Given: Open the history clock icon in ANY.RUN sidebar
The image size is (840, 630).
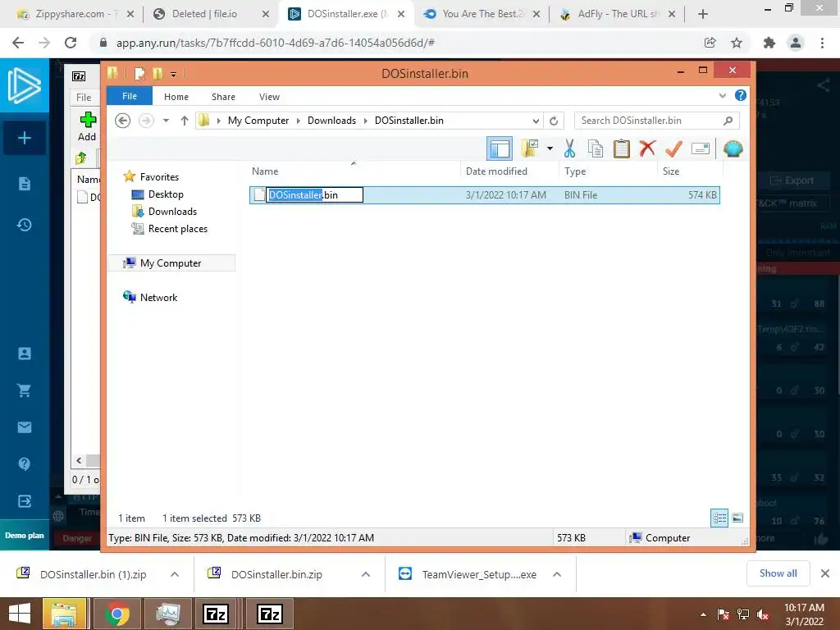Looking at the screenshot, I should click(24, 225).
